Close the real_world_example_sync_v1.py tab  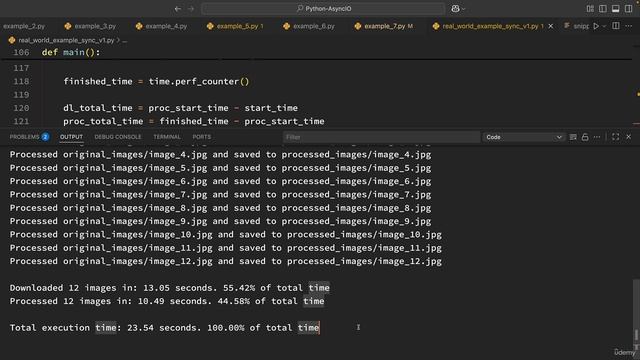pos(551,26)
